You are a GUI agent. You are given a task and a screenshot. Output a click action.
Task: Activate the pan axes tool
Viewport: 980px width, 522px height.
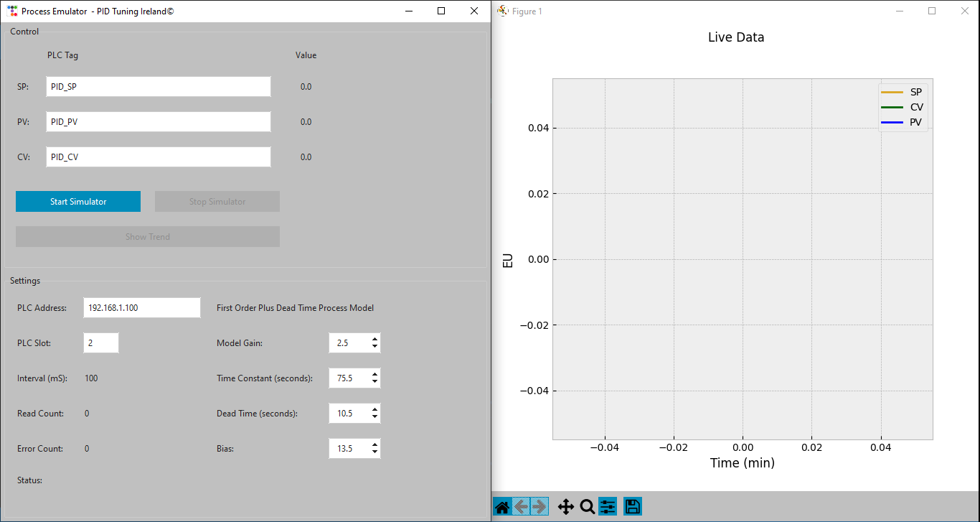565,507
